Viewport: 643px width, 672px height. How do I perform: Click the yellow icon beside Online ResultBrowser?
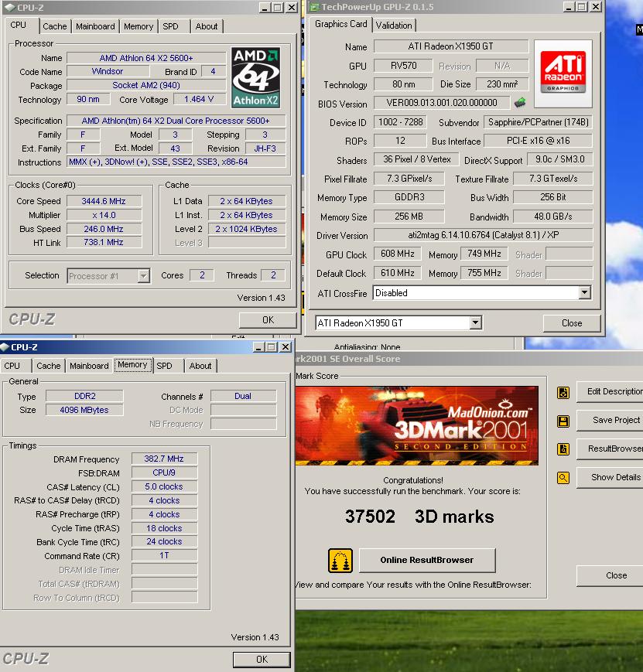click(340, 560)
